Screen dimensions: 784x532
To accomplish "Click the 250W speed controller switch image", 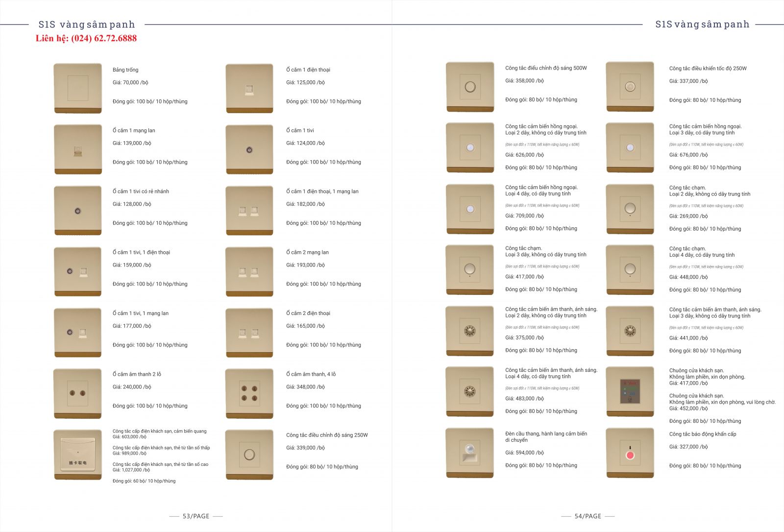I will (x=630, y=87).
